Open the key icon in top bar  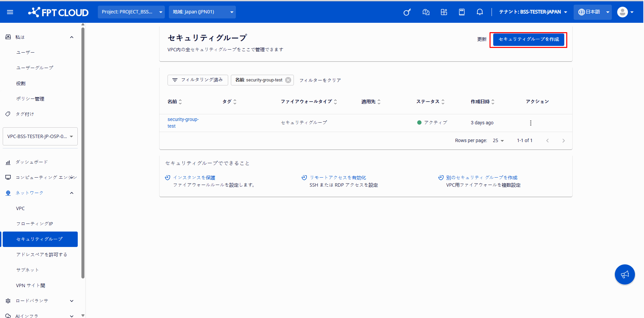point(407,12)
